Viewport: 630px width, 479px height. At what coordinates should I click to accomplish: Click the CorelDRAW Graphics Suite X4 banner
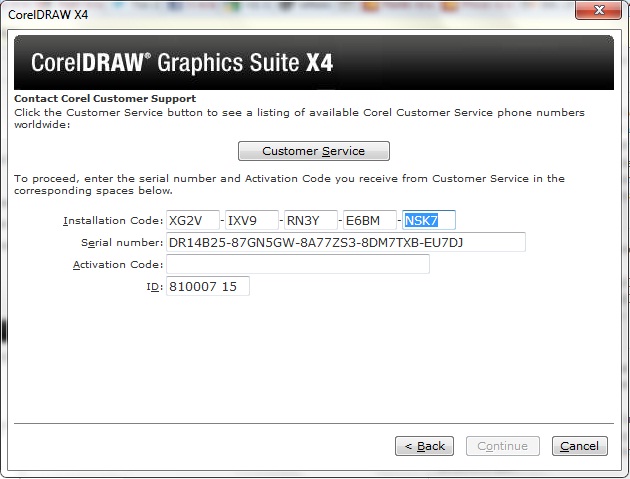click(314, 62)
